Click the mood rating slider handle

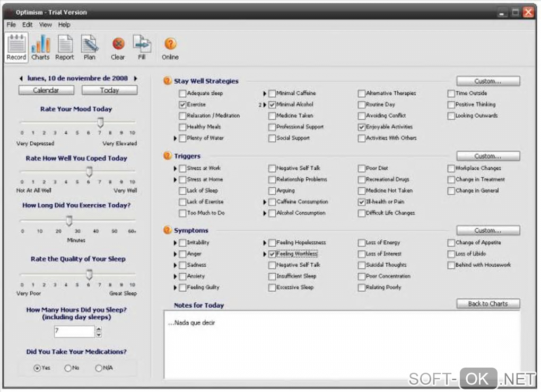pos(100,123)
